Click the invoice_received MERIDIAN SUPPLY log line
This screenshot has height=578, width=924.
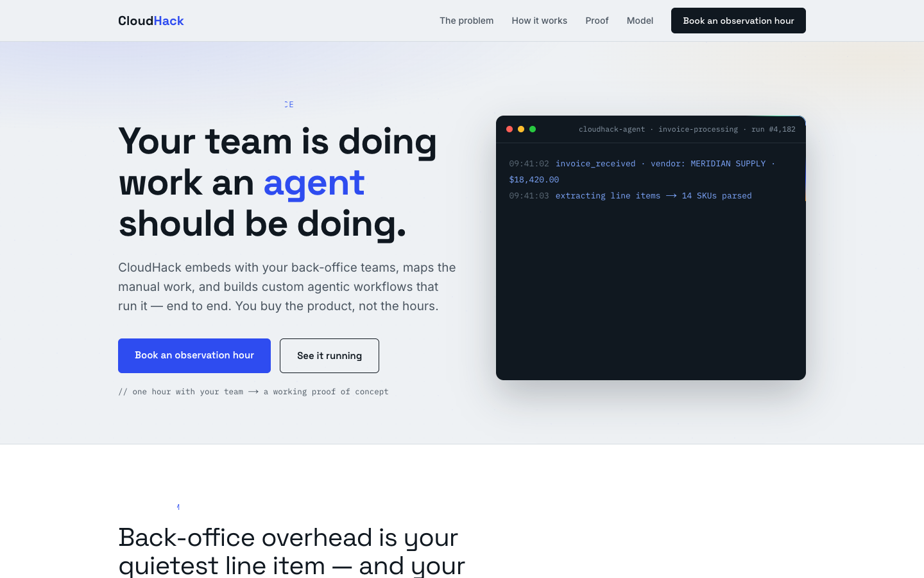[x=642, y=171]
